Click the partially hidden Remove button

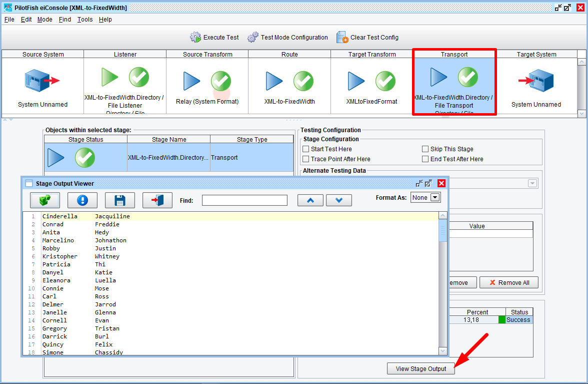click(463, 283)
